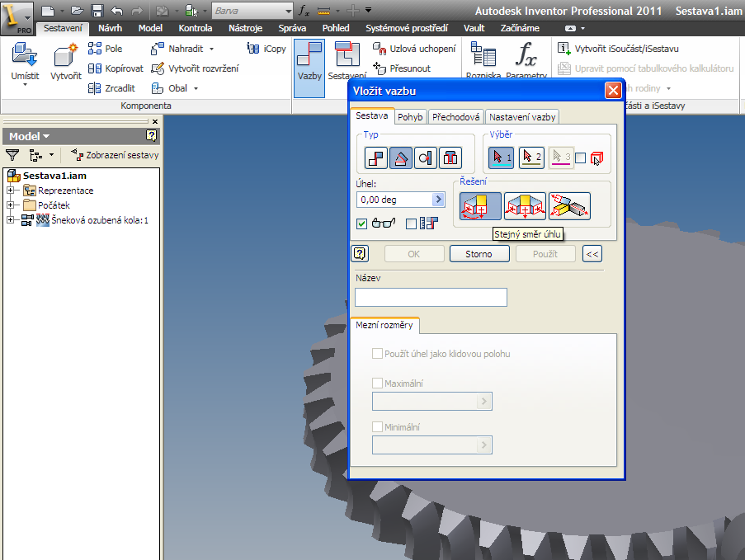Expand the Počátek tree node

coord(11,205)
